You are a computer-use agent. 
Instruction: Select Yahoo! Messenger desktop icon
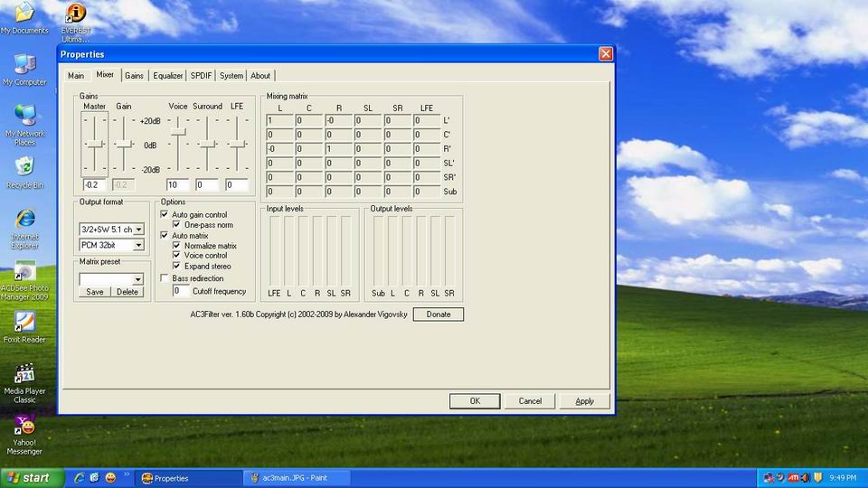point(24,435)
